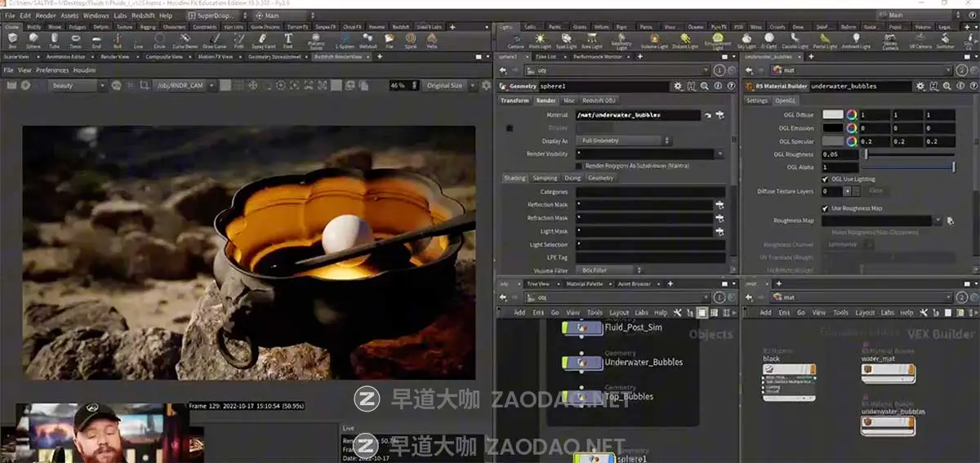The image size is (980, 463).
Task: Select the Box shelf tool
Action: (11, 41)
